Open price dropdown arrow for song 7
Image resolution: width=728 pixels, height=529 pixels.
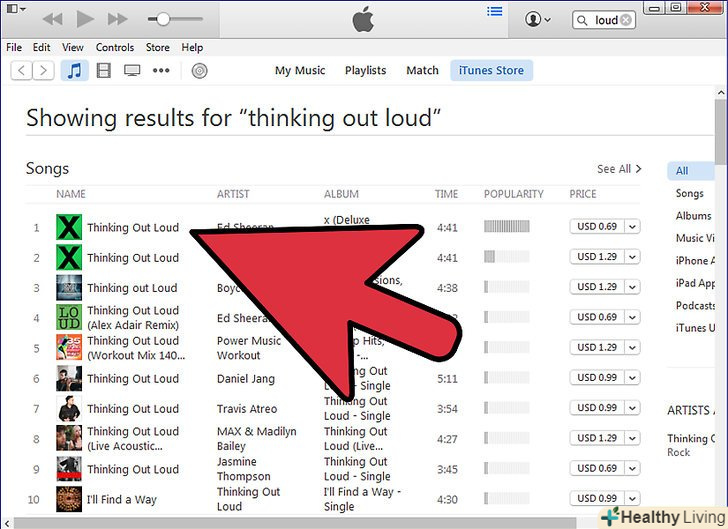coord(632,408)
